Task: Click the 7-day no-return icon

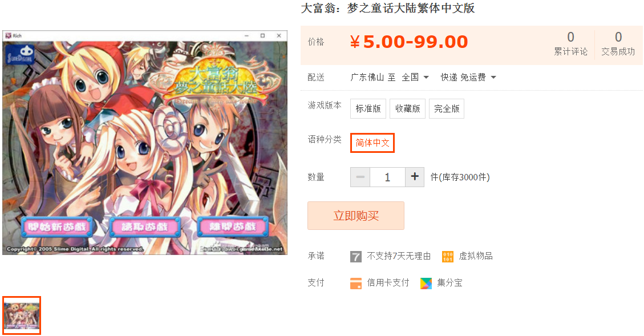Action: (x=356, y=257)
